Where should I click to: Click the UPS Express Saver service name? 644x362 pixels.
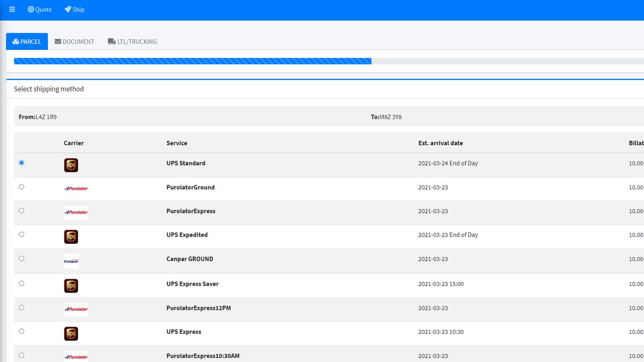193,284
